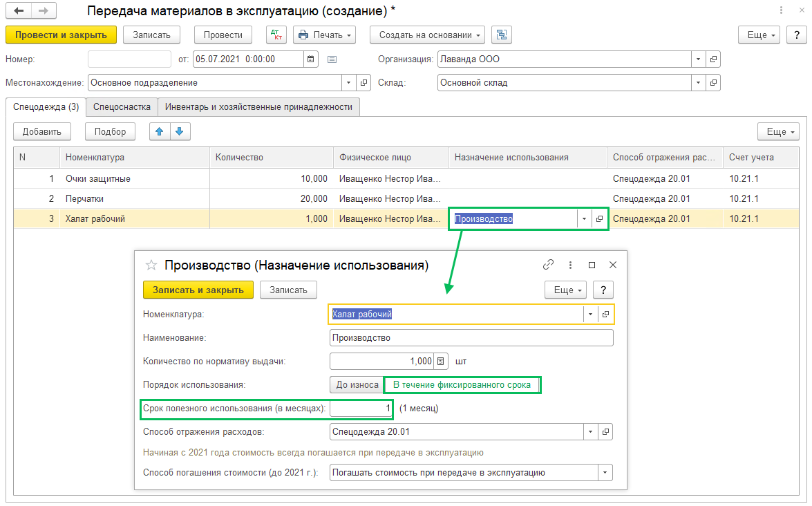Select До износа usage mode

[x=357, y=385]
